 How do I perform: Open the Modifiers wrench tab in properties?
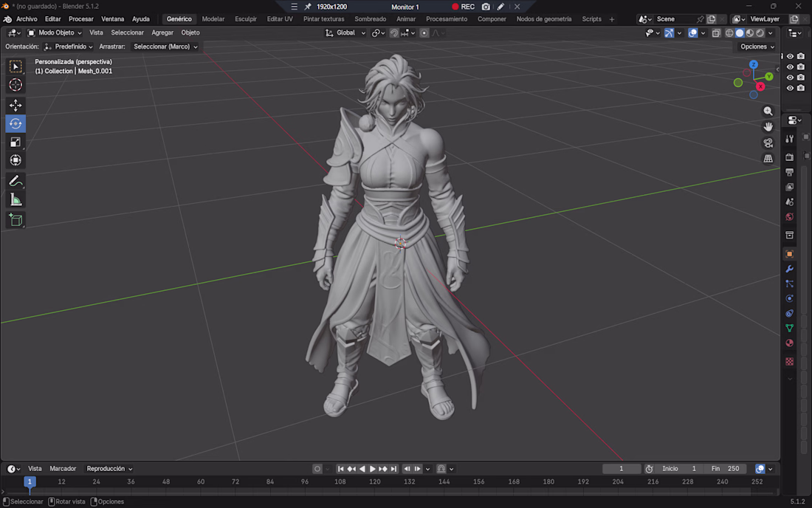coord(789,269)
